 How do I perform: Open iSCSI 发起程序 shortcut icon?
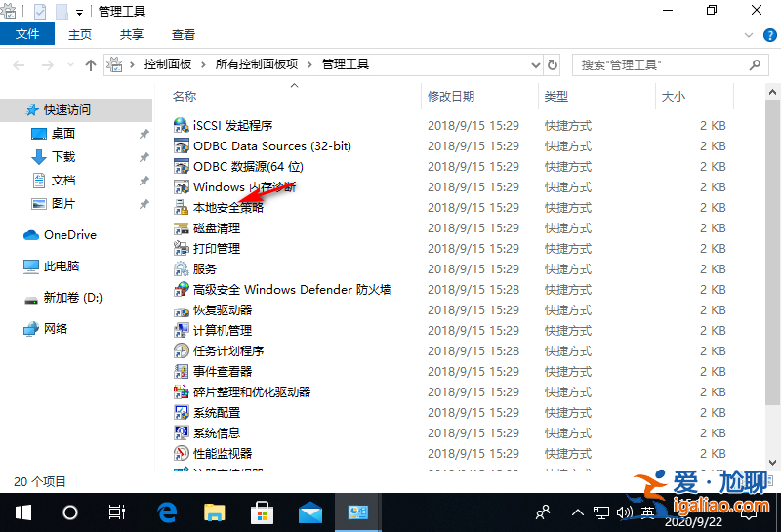181,125
